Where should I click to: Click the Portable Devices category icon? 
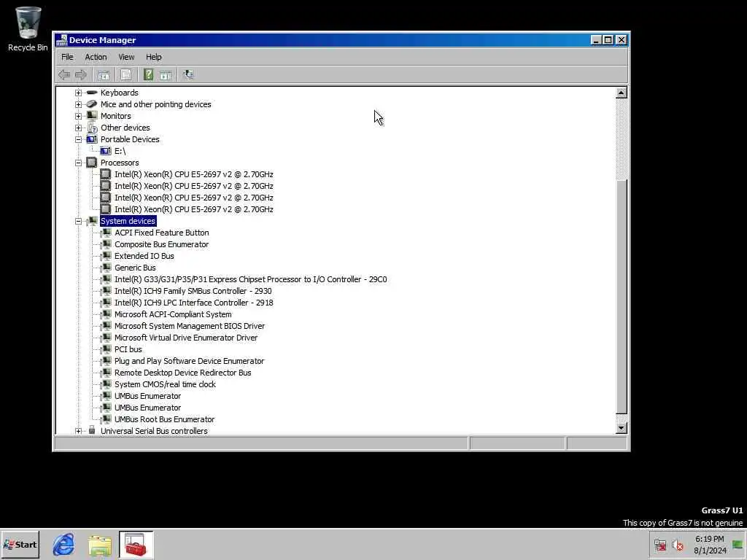92,139
